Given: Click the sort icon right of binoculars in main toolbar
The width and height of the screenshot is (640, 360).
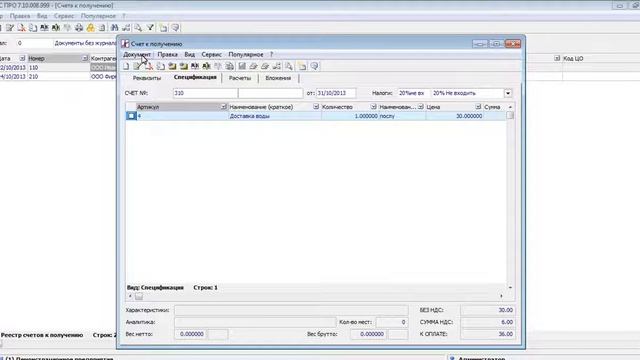Looking at the screenshot, I should click(x=126, y=28).
